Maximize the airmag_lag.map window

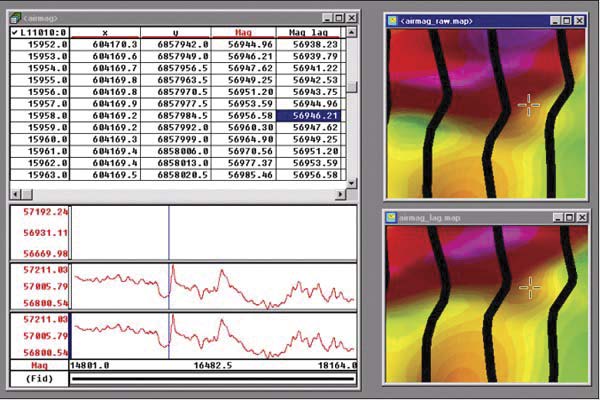pos(570,217)
